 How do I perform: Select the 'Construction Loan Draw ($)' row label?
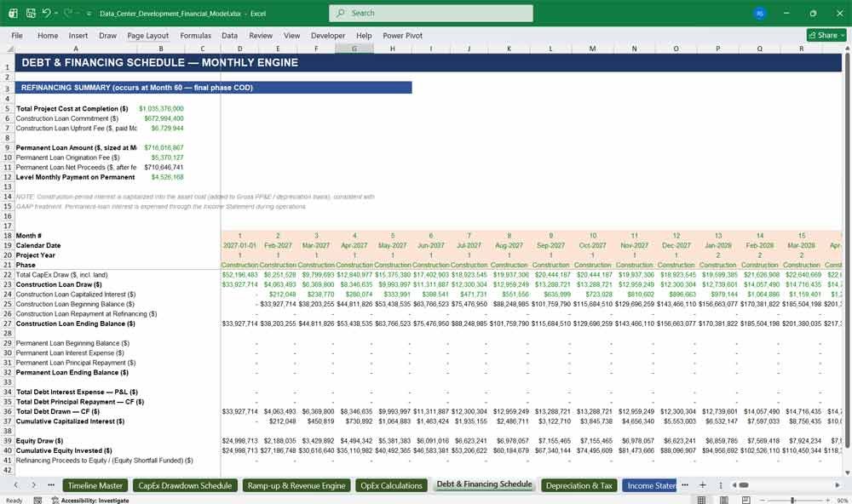[59, 284]
